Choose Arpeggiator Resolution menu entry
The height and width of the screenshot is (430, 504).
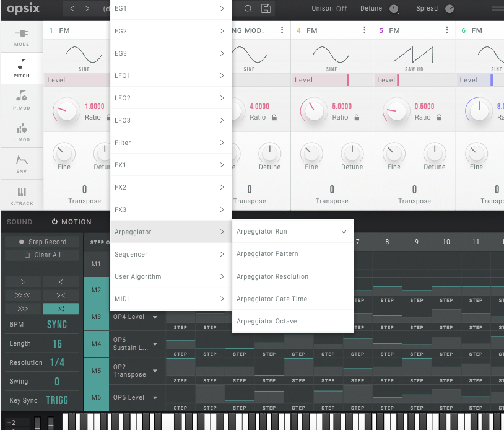(293, 276)
